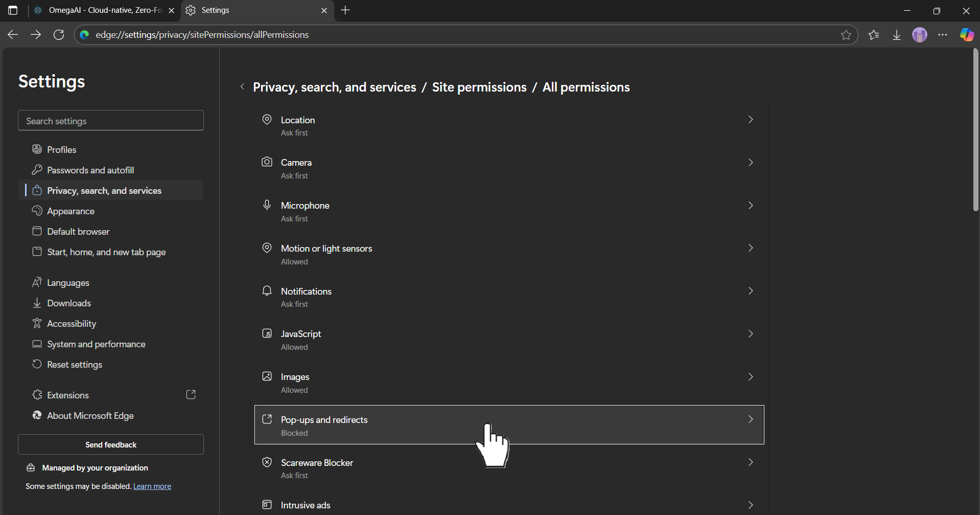The width and height of the screenshot is (980, 515).
Task: Expand the Motion or light sensors chevron
Action: [751, 248]
